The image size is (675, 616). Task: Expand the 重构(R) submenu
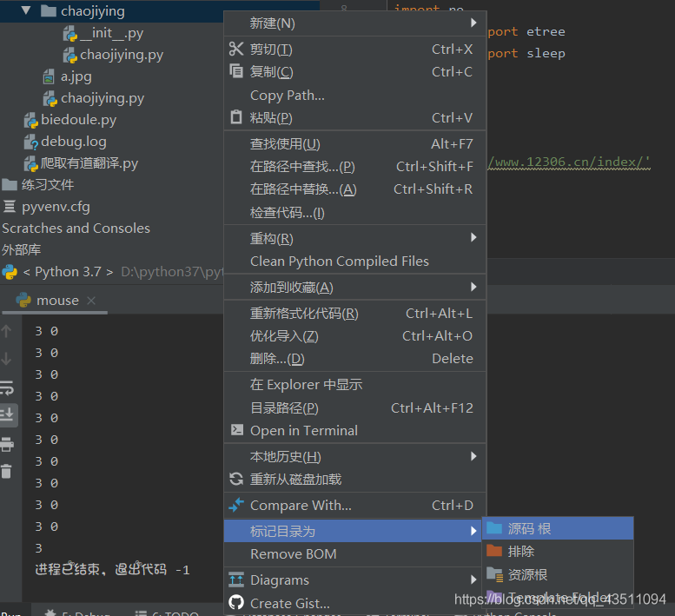355,238
